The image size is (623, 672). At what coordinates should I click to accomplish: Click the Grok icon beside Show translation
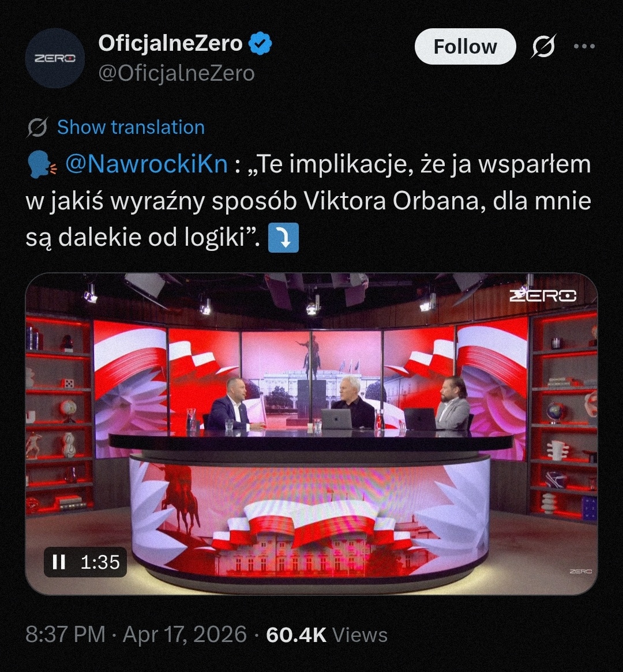click(x=37, y=127)
